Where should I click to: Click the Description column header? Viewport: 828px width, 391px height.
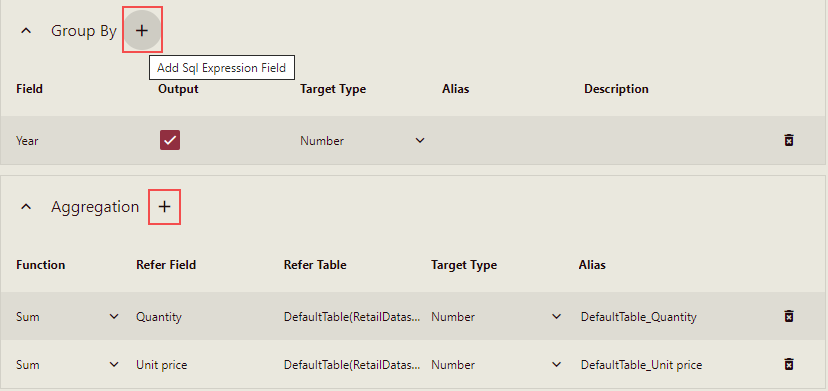coord(616,89)
